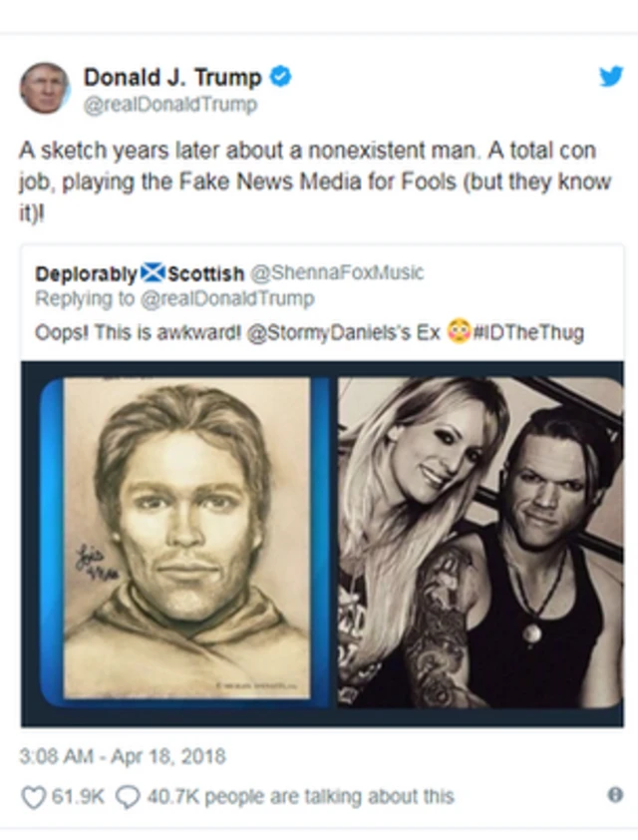638x840 pixels.
Task: Click the 61.9K likes count
Action: click(73, 796)
